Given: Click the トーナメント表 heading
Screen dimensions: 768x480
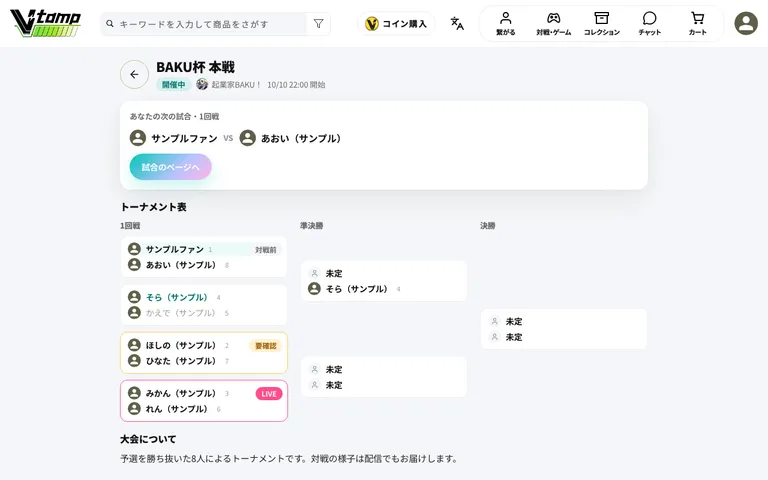Looking at the screenshot, I should click(x=153, y=207).
